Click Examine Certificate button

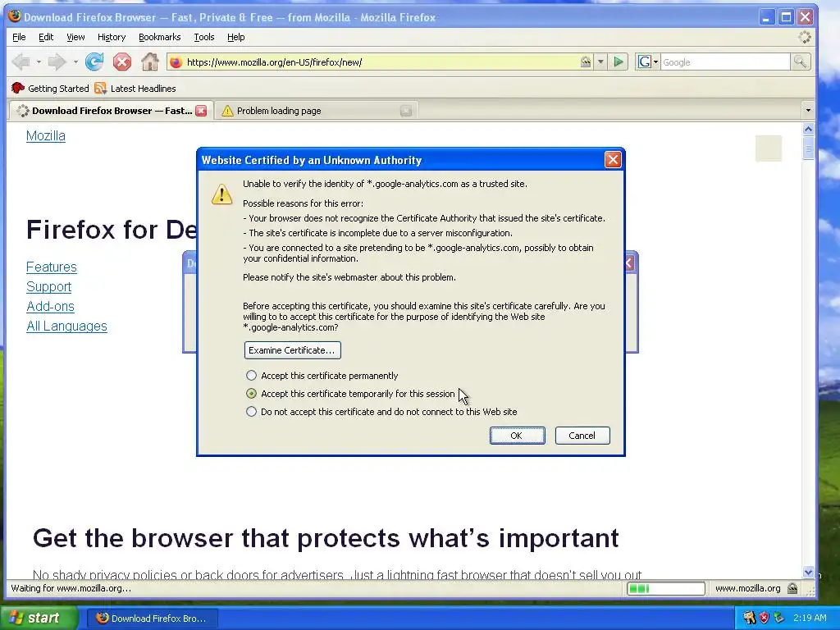pos(292,350)
